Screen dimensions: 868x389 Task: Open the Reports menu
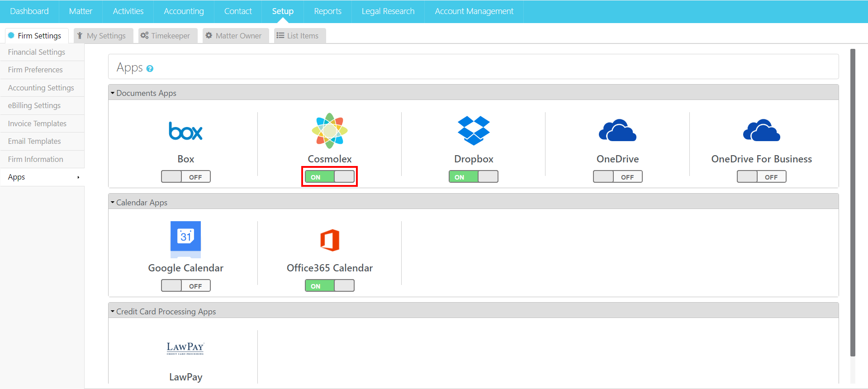(327, 11)
